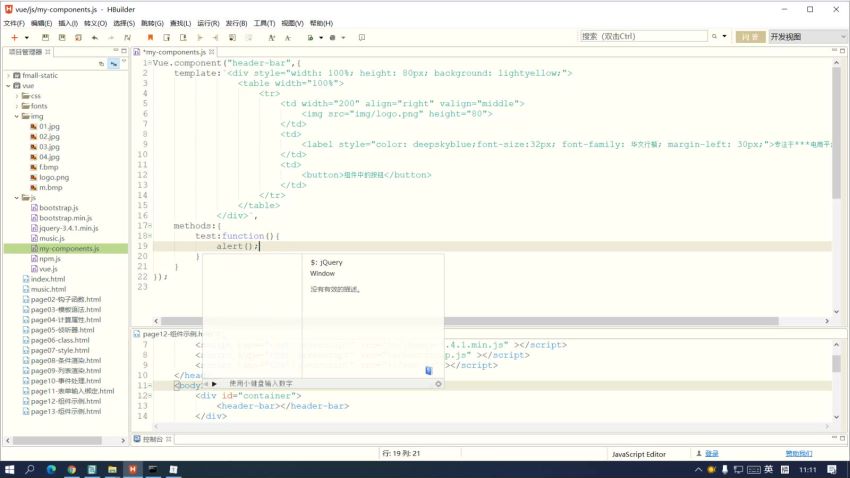Click JavaScript Editor label in status bar
Image resolution: width=850 pixels, height=478 pixels.
click(639, 454)
